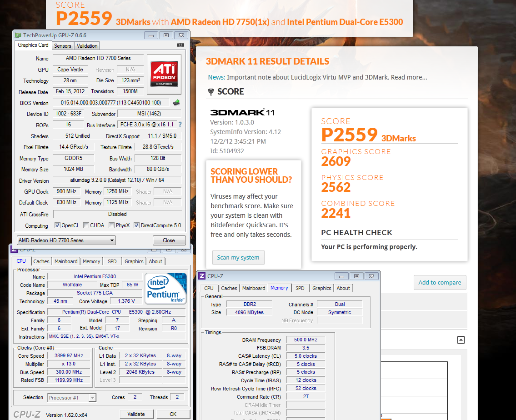This screenshot has width=516, height=420.
Task: Open the AMD Radeon HD 7700 Series dropdown
Action: click(x=66, y=240)
